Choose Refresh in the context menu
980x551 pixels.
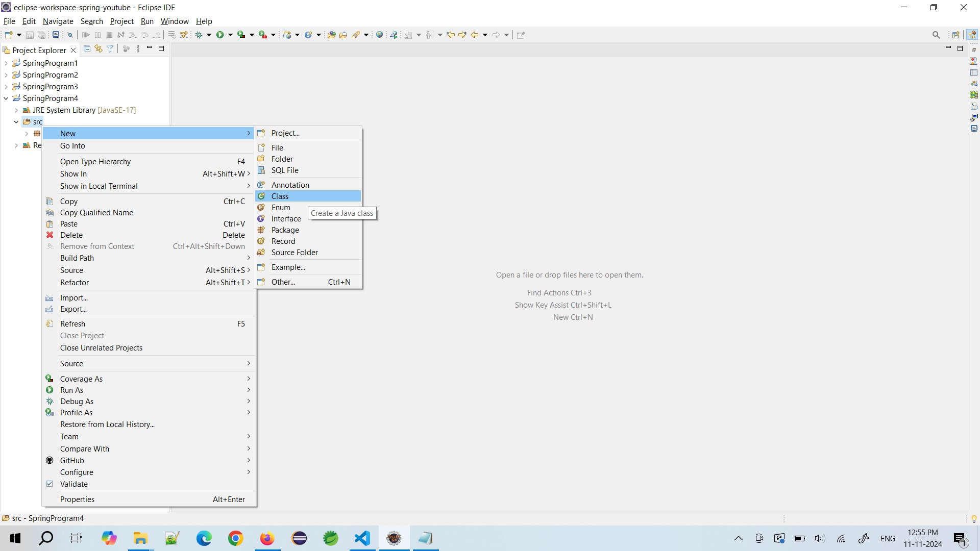149,324
